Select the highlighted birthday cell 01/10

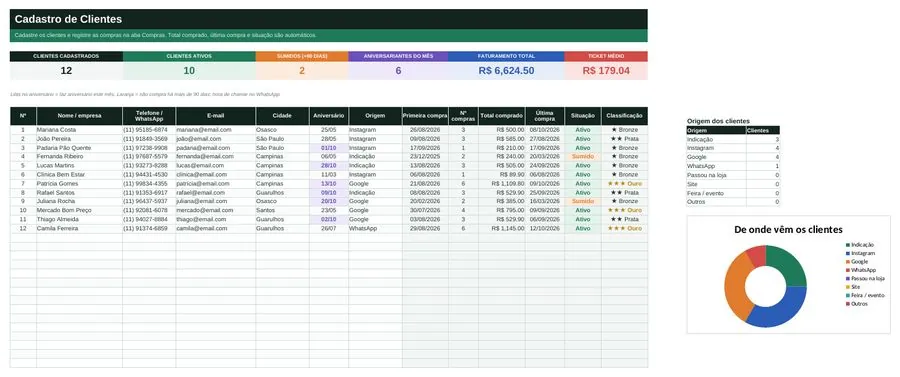coord(329,147)
